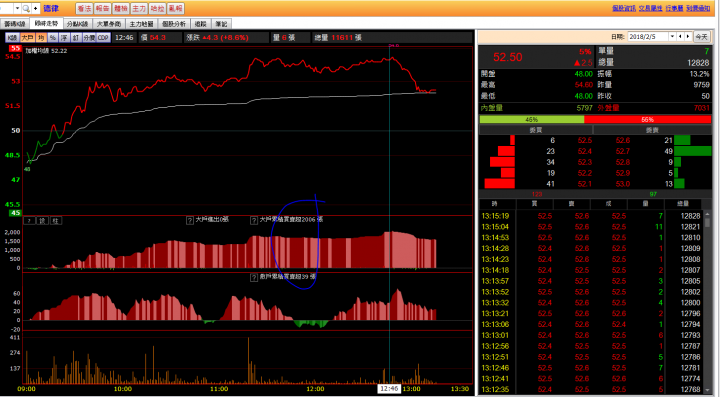Viewport: 720px width, 397px height.
Task: Toggle the 均 average line option
Action: tap(41, 38)
